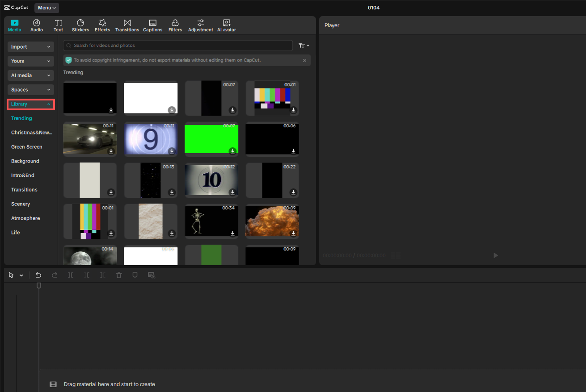Click the videos and photos search field
This screenshot has height=392, width=586.
(177, 45)
